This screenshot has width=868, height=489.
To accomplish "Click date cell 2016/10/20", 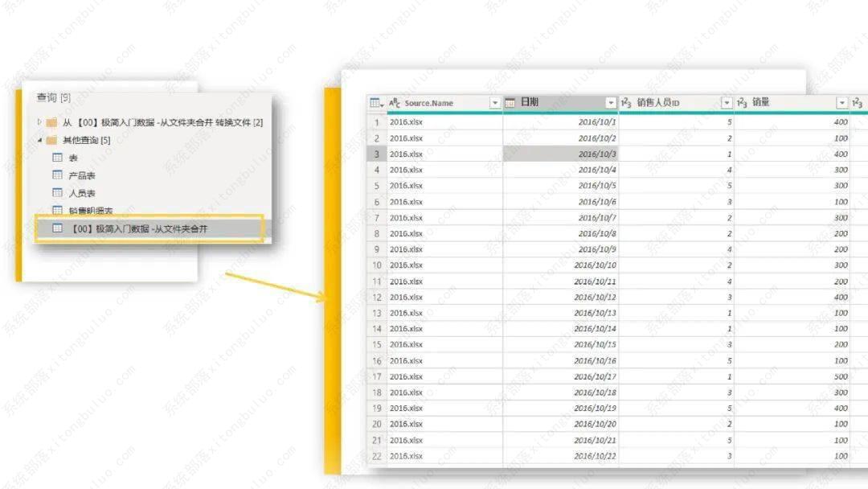I will coord(560,424).
